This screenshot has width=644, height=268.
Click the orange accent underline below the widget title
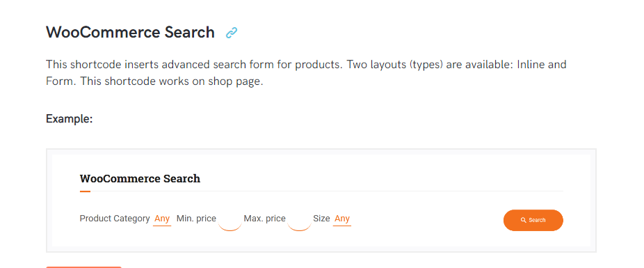coord(85,191)
